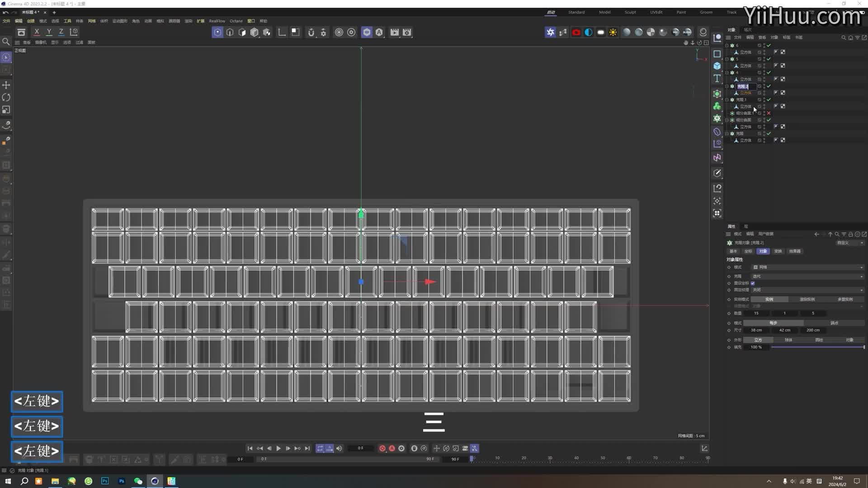Activate Polygons mode icon

pyautogui.click(x=242, y=32)
